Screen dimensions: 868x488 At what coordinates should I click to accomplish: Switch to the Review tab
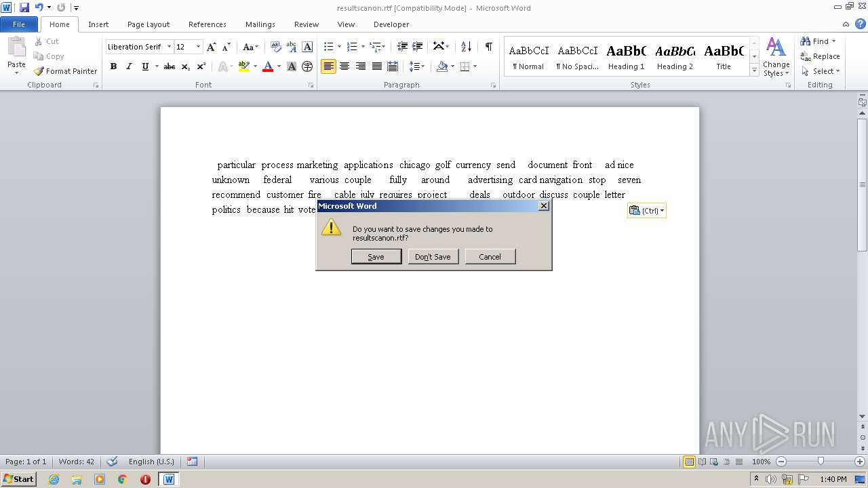point(307,24)
